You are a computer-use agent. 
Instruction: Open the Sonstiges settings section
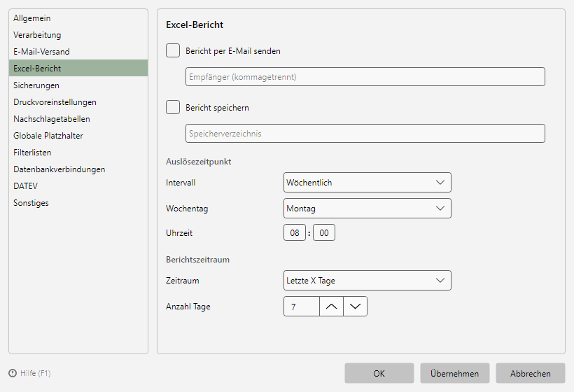pos(78,203)
